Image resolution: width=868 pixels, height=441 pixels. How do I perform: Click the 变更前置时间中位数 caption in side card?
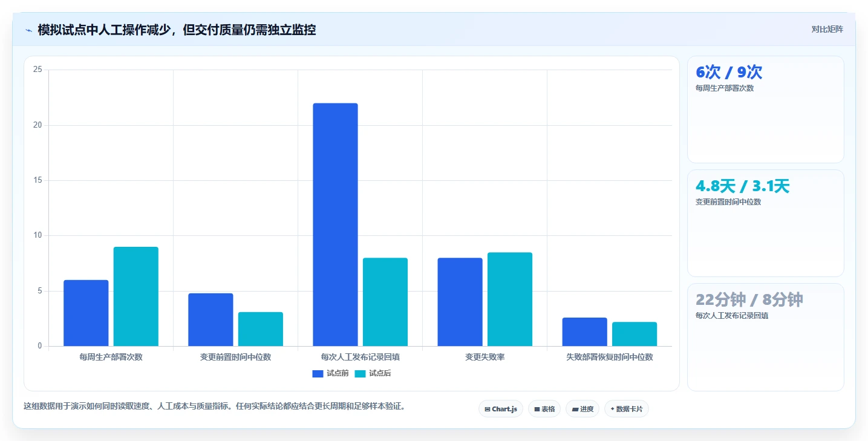[728, 201]
